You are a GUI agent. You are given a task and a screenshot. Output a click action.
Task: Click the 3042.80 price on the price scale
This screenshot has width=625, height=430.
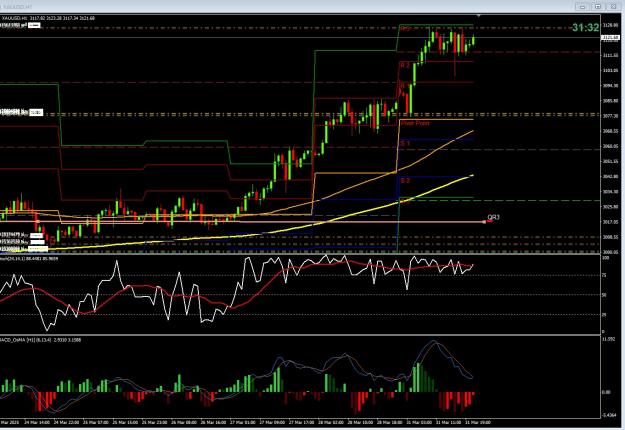[611, 177]
